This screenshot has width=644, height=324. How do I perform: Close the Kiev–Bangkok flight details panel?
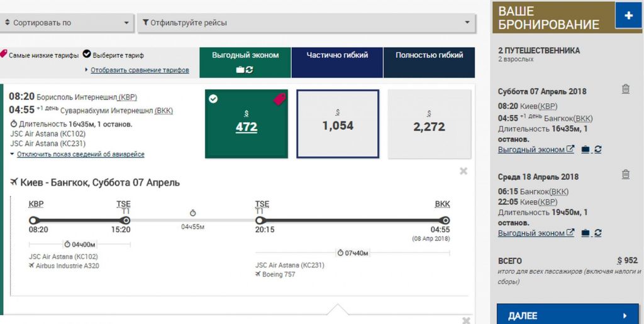click(x=464, y=171)
